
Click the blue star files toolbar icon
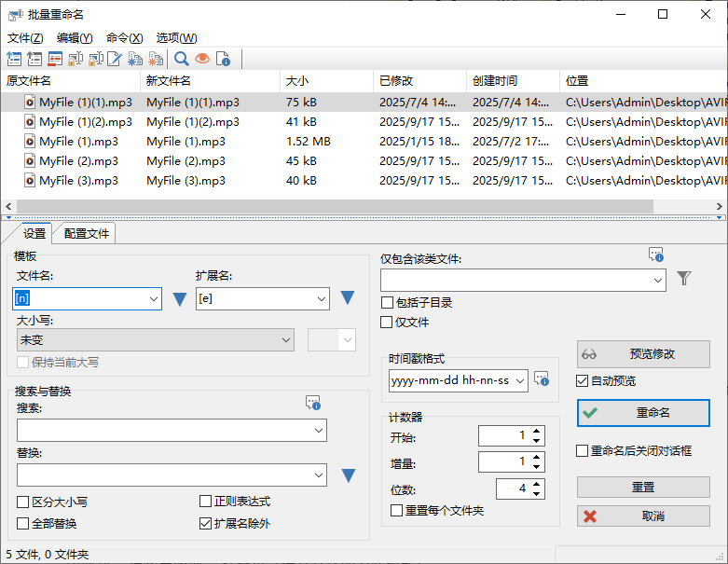[x=135, y=59]
